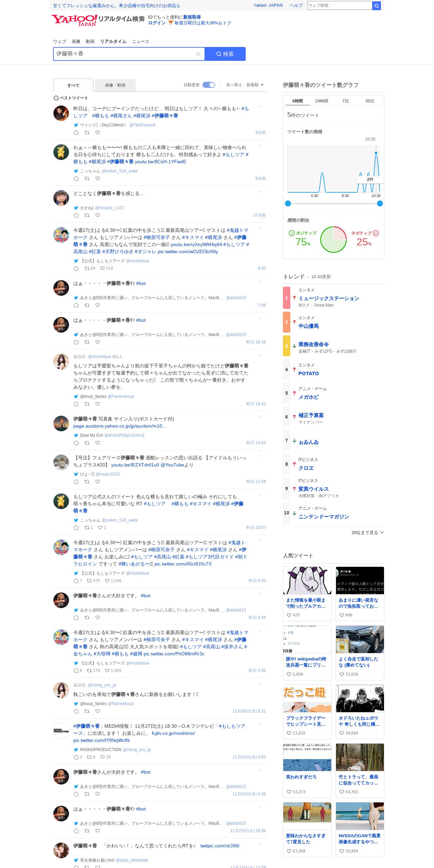Like the Dear.My Evil auction tweet
This screenshot has height=868, width=434.
[x=97, y=443]
